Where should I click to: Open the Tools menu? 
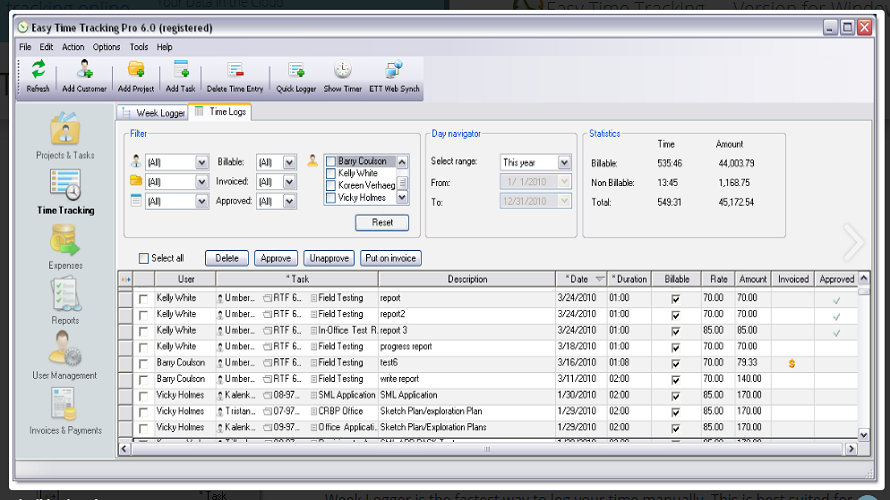[x=138, y=47]
